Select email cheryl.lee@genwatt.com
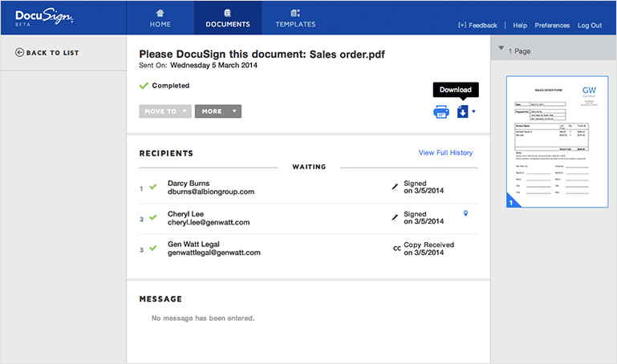The image size is (617, 364). click(209, 222)
